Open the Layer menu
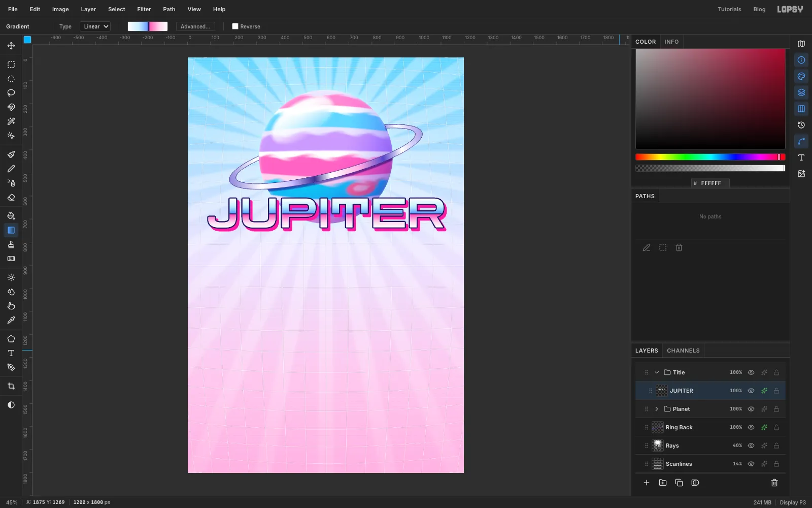The image size is (812, 508). tap(88, 9)
